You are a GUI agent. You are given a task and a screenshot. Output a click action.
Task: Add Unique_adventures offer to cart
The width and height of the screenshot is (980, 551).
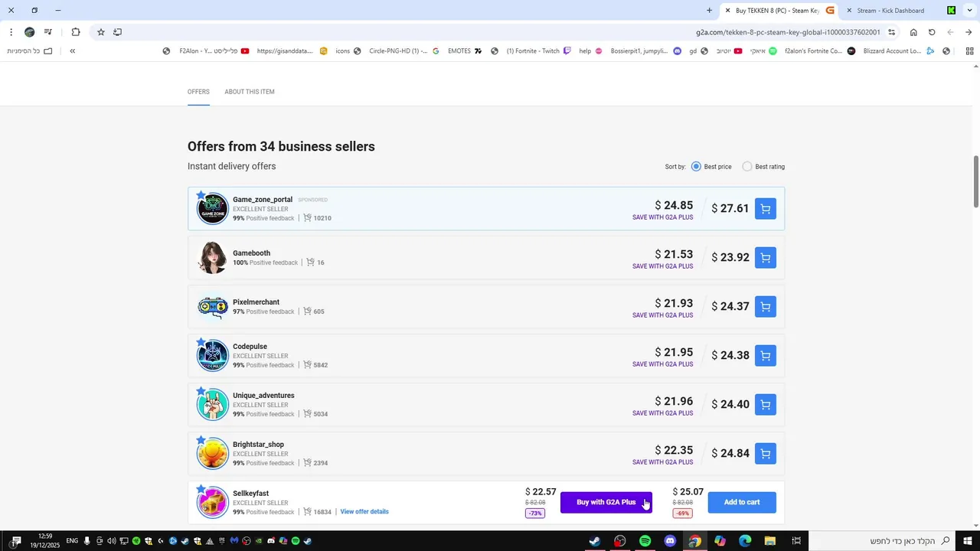tap(765, 405)
